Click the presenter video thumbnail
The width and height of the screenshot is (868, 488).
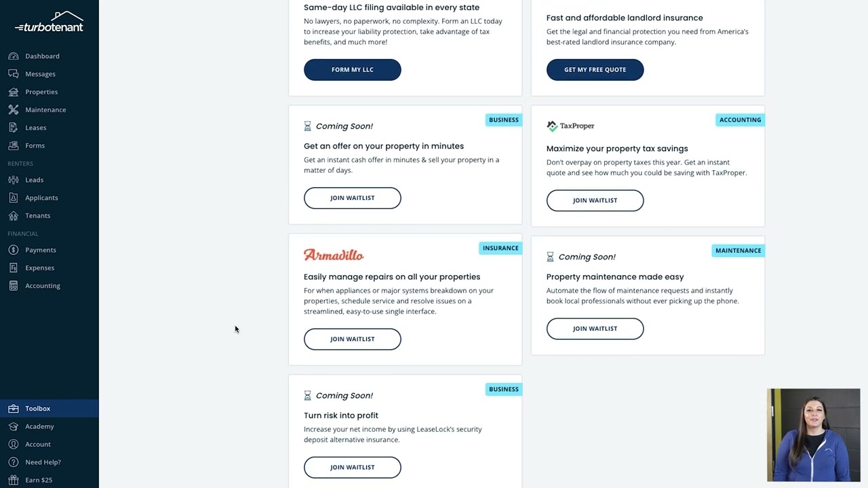point(814,435)
